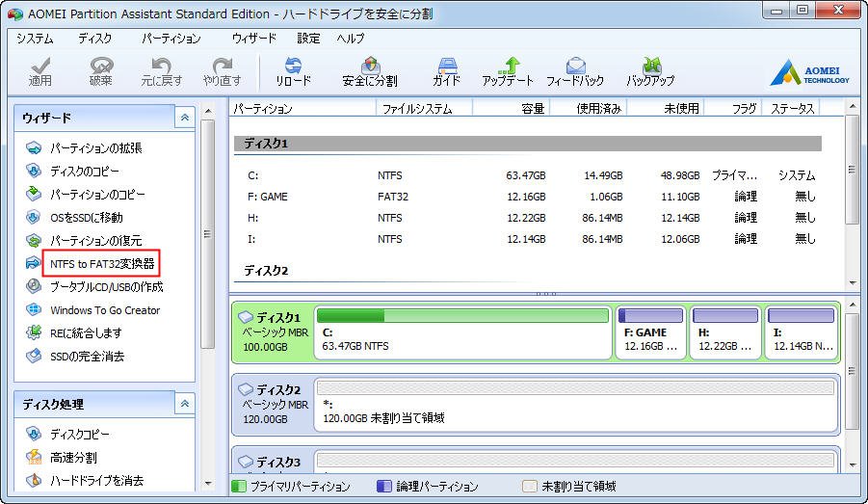Click the ディスク1 header in the disk map
868x504 pixels.
coord(274,332)
